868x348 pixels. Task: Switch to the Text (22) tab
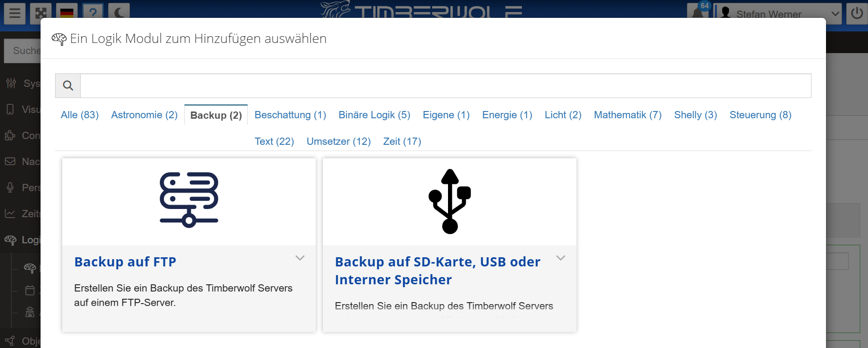(274, 141)
